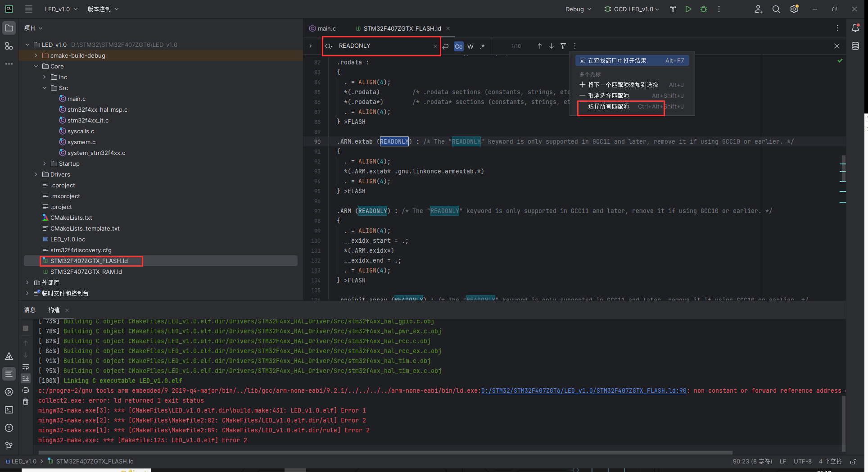
Task: Open the Debug build profile dropdown
Action: [x=578, y=9]
